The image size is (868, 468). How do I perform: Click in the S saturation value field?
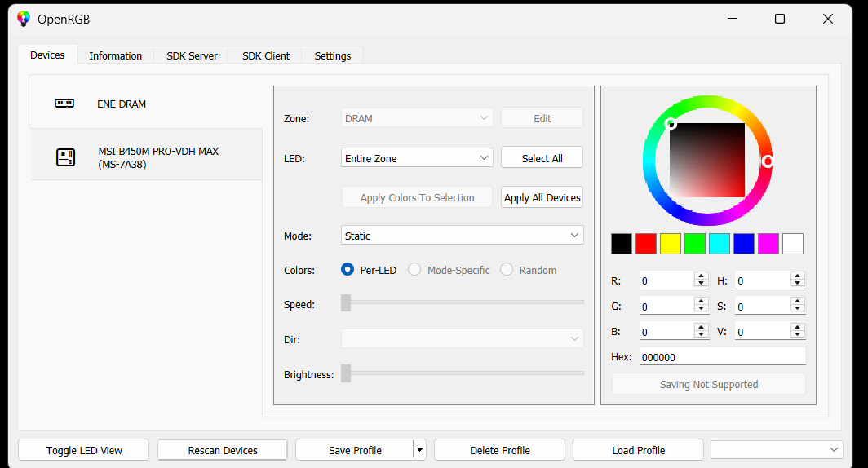[x=763, y=306]
